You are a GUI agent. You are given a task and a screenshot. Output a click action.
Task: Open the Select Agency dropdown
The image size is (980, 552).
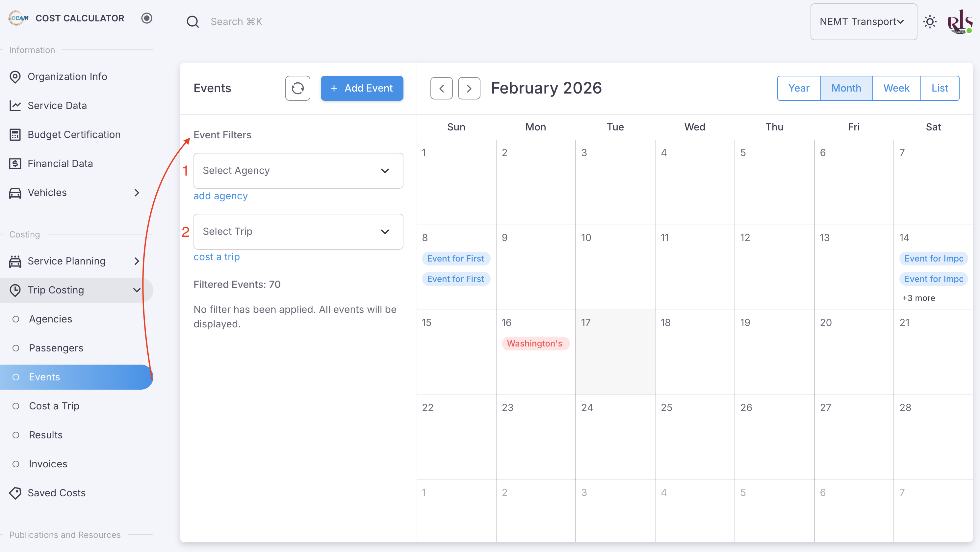coord(298,171)
